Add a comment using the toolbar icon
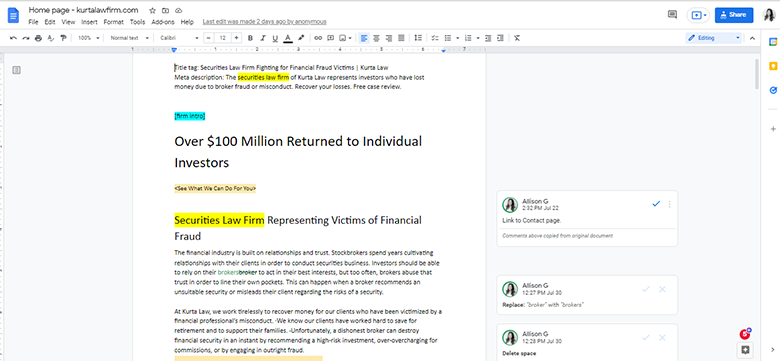The height and width of the screenshot is (361, 780). tap(331, 38)
